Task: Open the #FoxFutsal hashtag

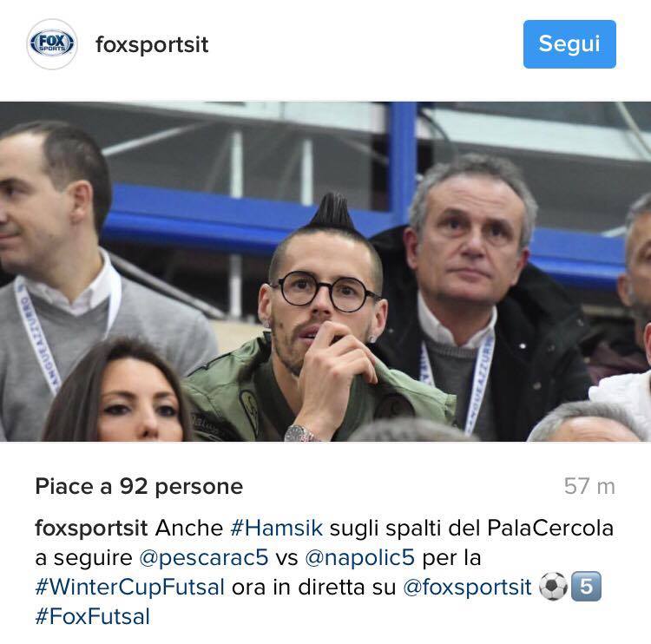Action: [93, 616]
